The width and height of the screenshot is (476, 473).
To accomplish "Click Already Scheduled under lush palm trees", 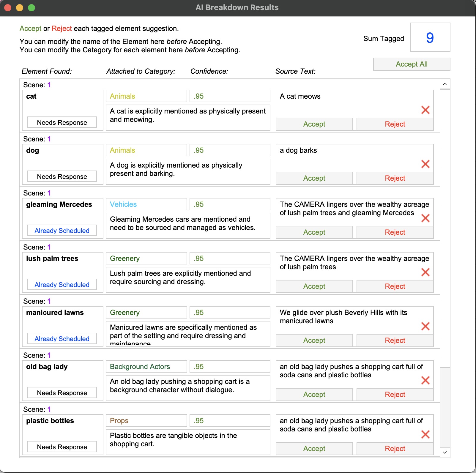I will click(x=62, y=285).
